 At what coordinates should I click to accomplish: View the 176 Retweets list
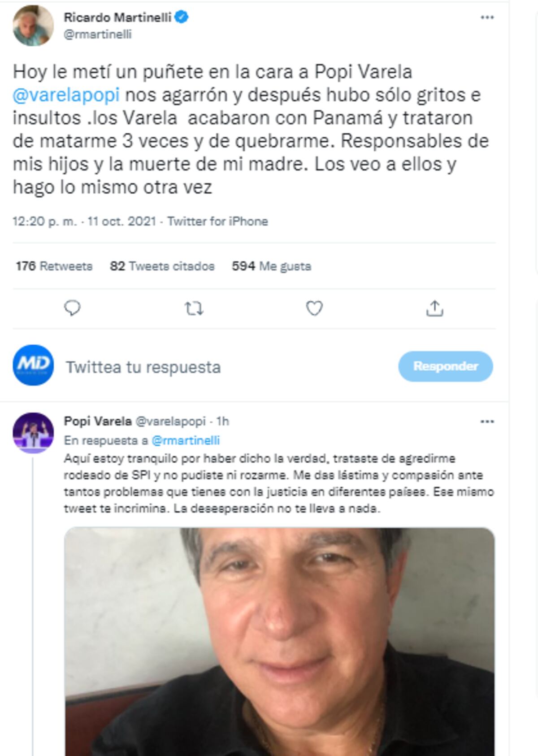53,266
